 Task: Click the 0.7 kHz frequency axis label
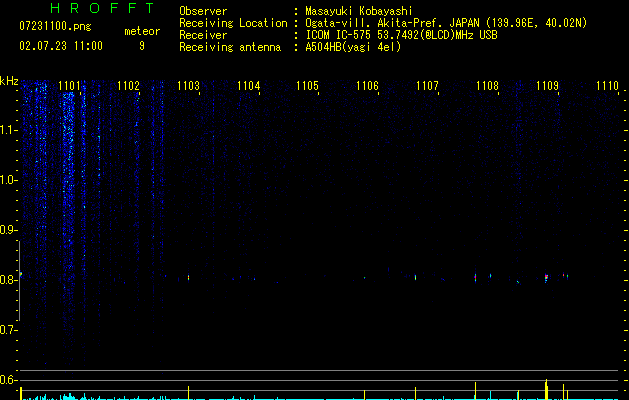pyautogui.click(x=8, y=330)
